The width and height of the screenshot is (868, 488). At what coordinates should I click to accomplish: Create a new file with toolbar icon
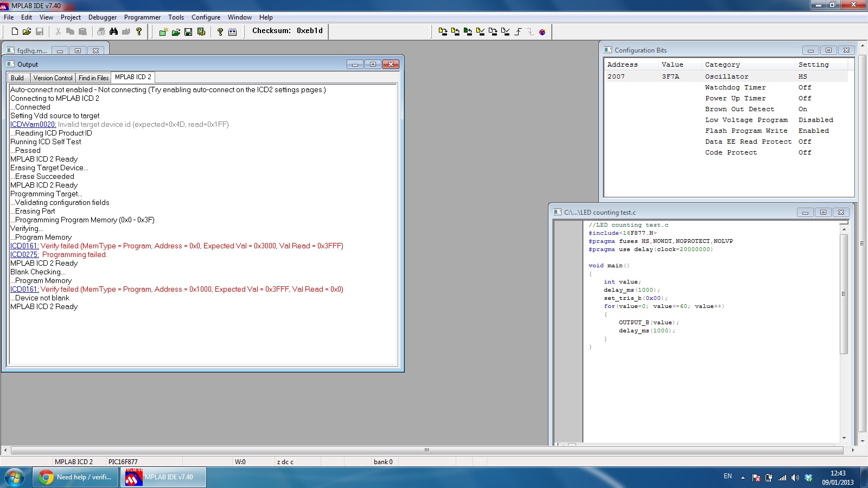pyautogui.click(x=15, y=31)
